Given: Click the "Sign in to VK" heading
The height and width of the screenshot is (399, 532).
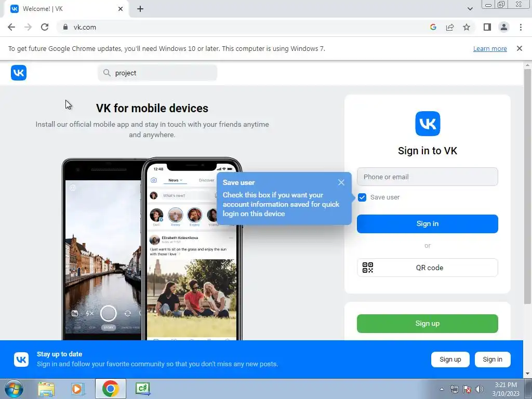Looking at the screenshot, I should coord(428,151).
